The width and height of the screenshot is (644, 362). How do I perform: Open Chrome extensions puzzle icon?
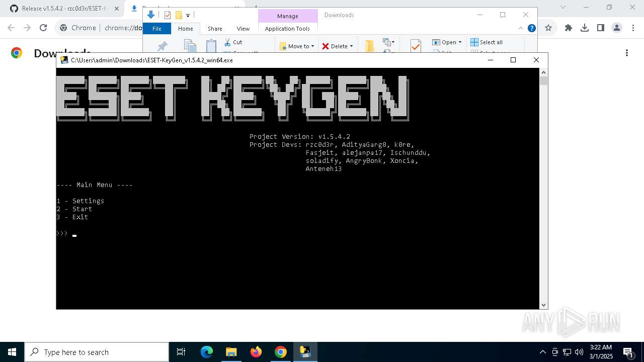coord(569,28)
